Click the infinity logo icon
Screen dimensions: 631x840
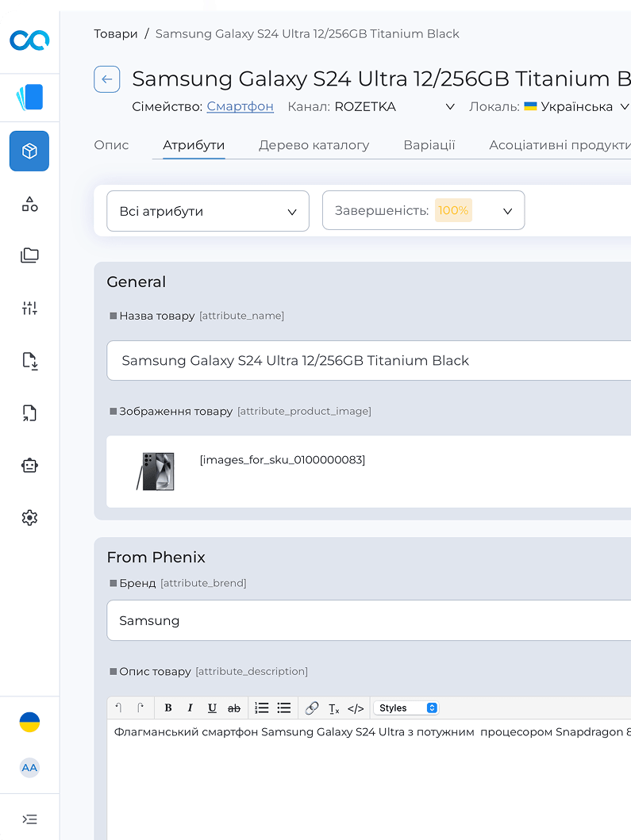coord(29,40)
